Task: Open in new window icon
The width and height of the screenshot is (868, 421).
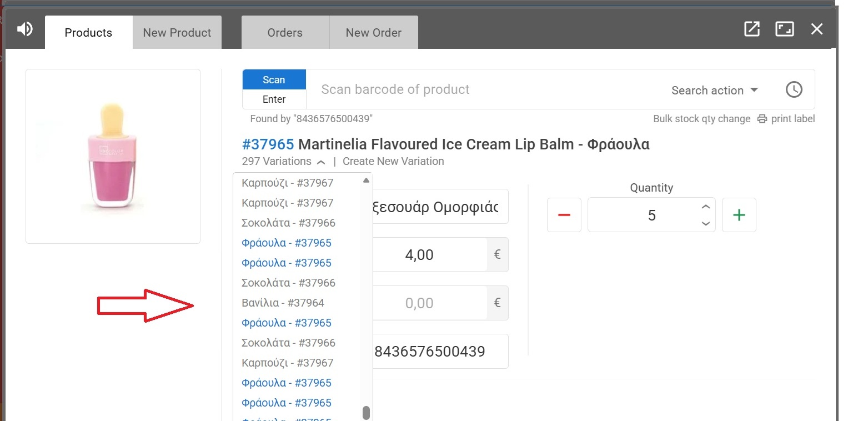Action: click(x=751, y=29)
